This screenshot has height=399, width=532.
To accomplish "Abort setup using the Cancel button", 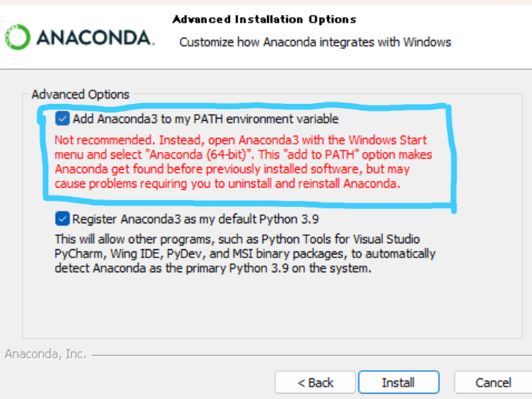I will pos(493,383).
